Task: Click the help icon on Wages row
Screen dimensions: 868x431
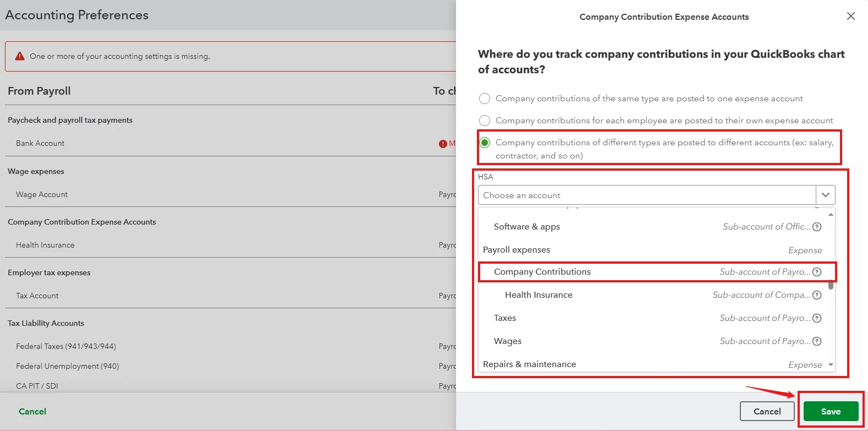Action: (817, 341)
